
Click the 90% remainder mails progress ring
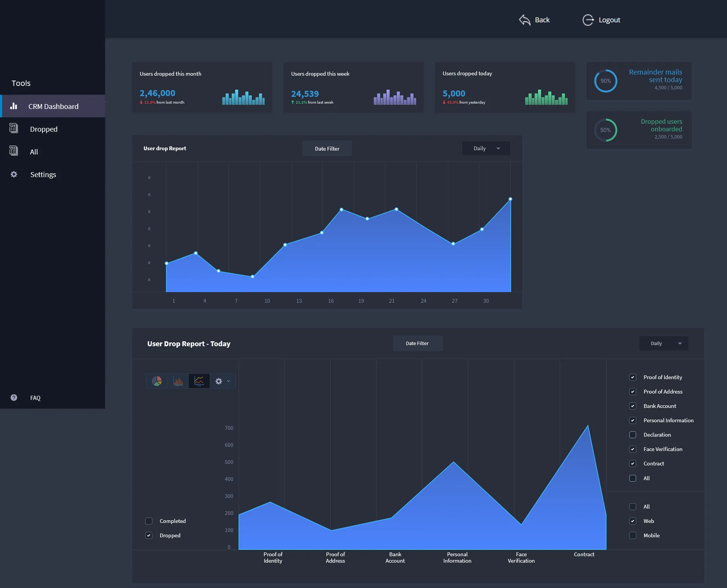click(x=605, y=81)
